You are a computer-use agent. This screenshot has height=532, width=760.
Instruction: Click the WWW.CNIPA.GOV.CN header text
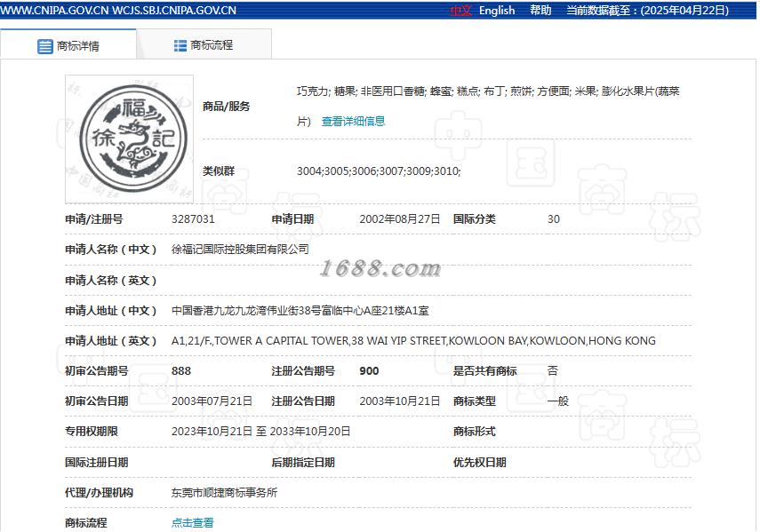55,10
